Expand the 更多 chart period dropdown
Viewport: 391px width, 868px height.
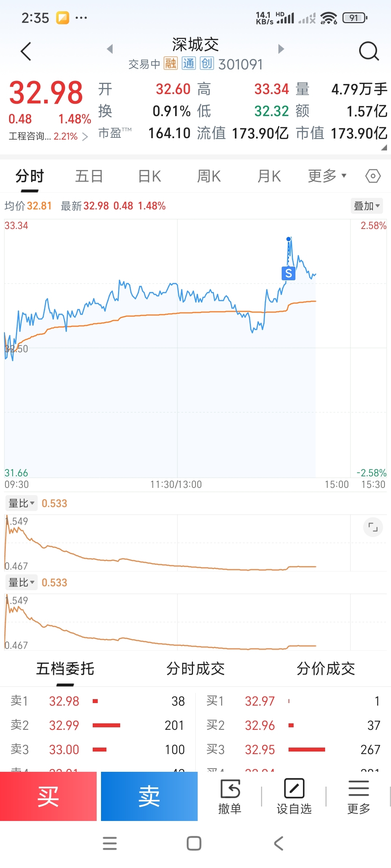327,176
